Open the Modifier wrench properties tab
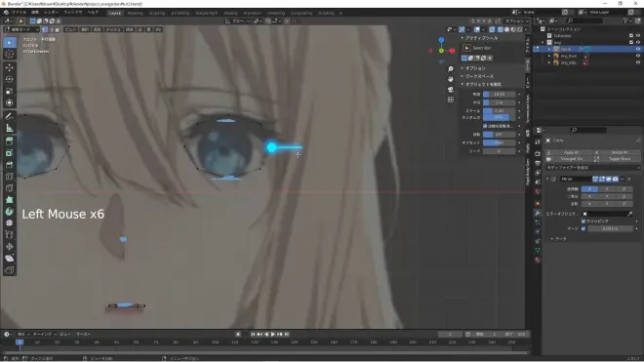The width and height of the screenshot is (644, 362). point(538,213)
